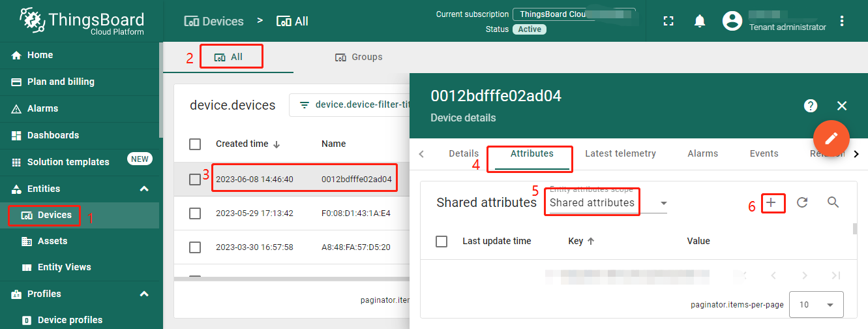
Task: Refresh the shared attributes table
Action: [803, 203]
